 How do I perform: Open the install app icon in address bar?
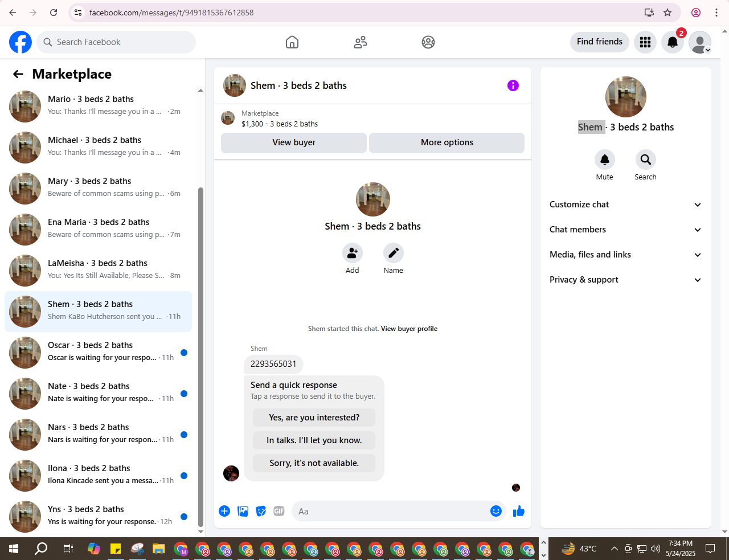tap(649, 13)
